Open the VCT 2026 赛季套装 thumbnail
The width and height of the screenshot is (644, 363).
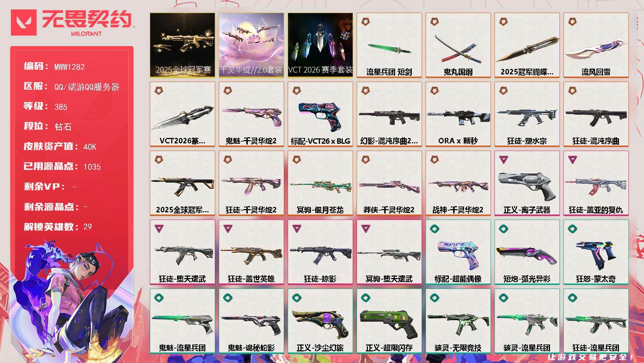tap(320, 45)
